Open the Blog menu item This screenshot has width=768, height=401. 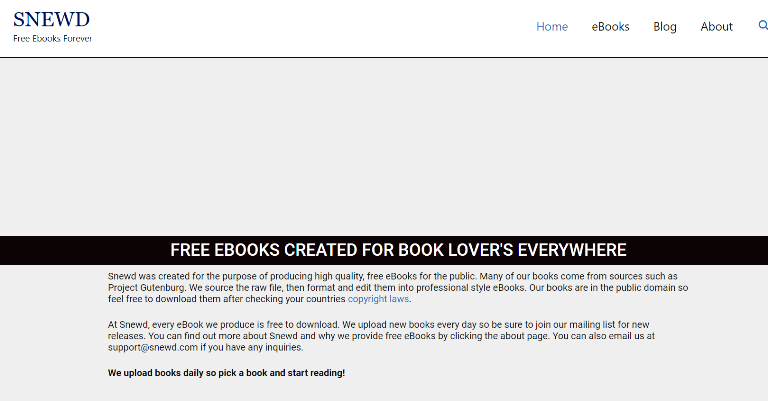665,26
